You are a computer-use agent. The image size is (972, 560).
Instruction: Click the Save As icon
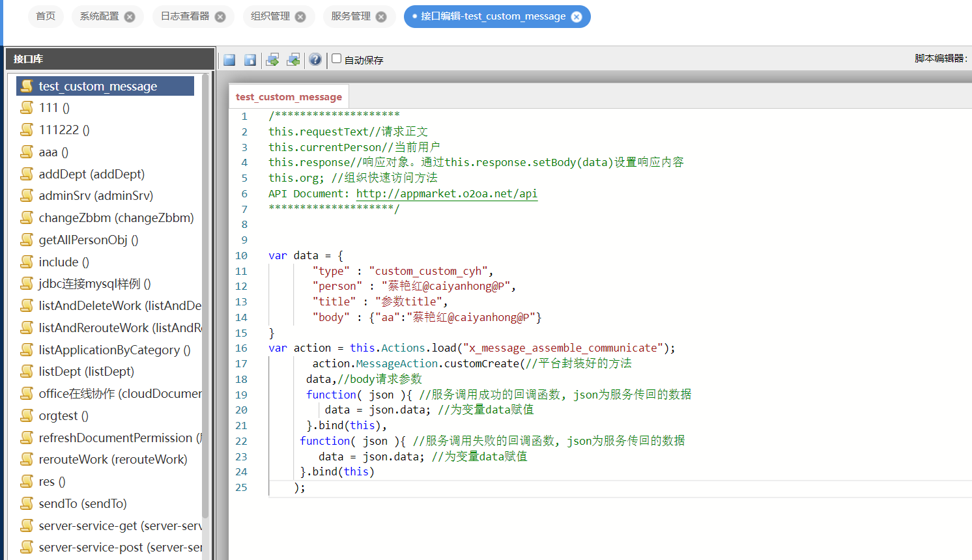(250, 60)
